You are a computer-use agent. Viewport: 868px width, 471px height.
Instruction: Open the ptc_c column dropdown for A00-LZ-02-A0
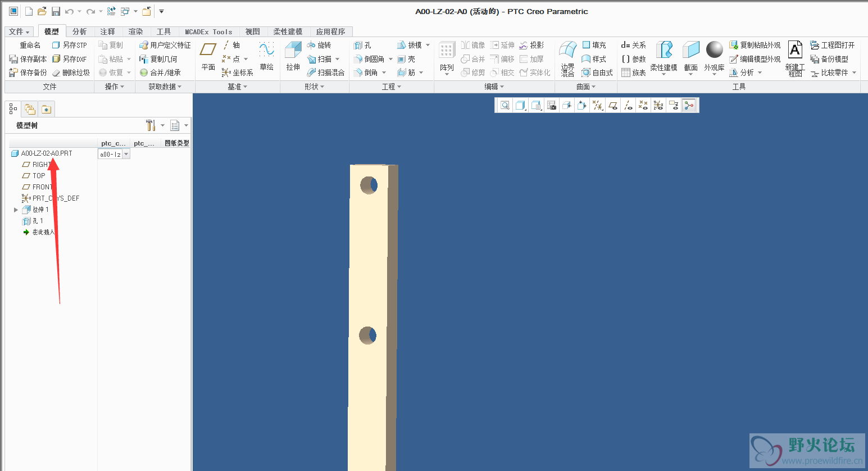coord(126,154)
